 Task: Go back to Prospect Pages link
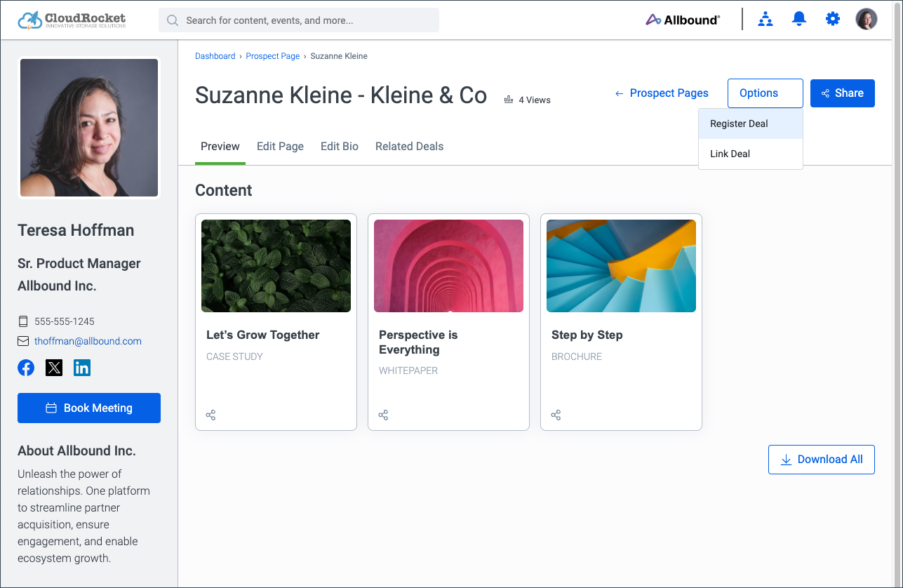pos(662,93)
